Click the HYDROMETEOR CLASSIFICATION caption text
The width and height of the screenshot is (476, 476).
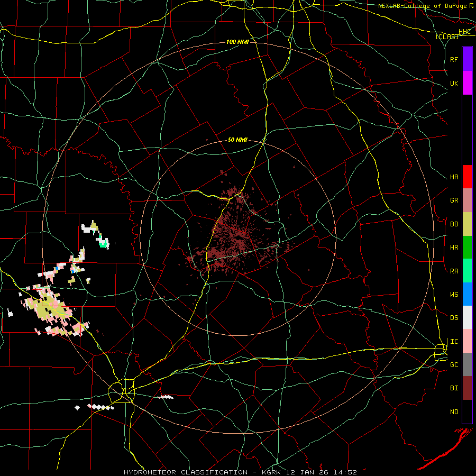[x=186, y=472]
